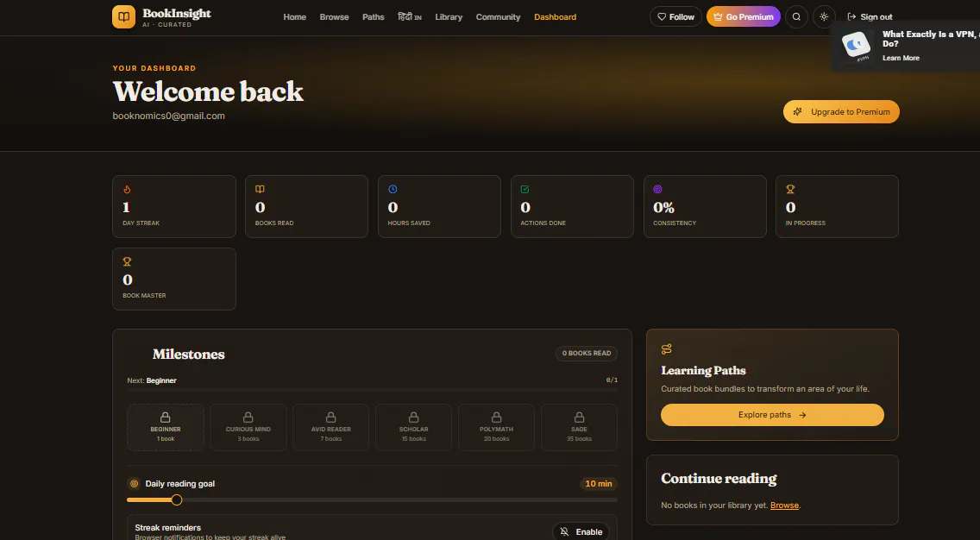Click the lock icon on Sage milestone
Viewport: 980px width, 540px height.
[x=580, y=417]
